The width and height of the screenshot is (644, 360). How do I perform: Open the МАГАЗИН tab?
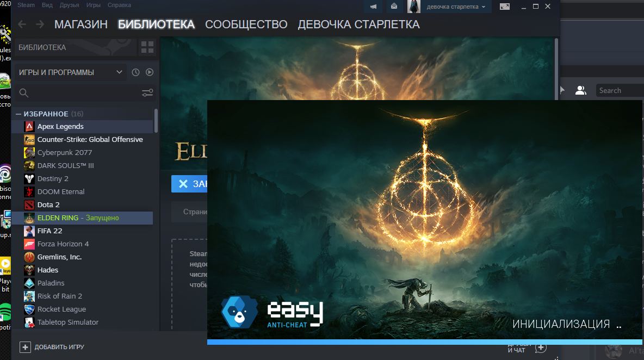[x=81, y=24]
